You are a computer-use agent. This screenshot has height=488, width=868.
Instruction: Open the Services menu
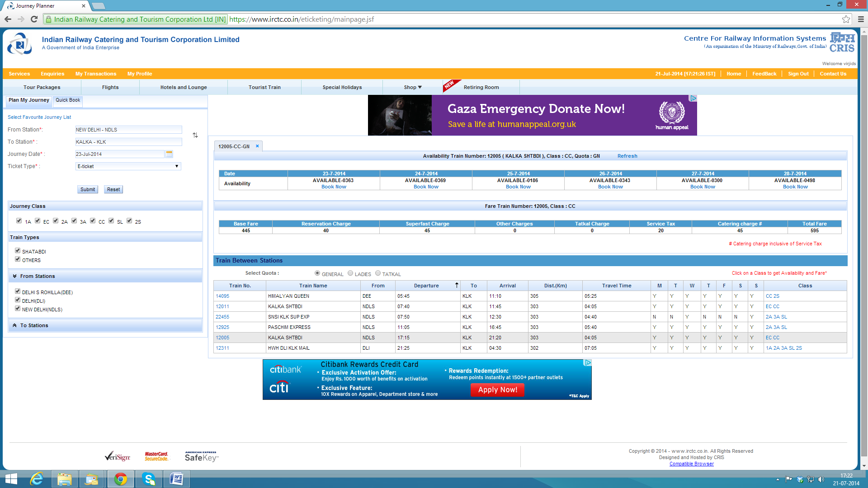pyautogui.click(x=19, y=74)
